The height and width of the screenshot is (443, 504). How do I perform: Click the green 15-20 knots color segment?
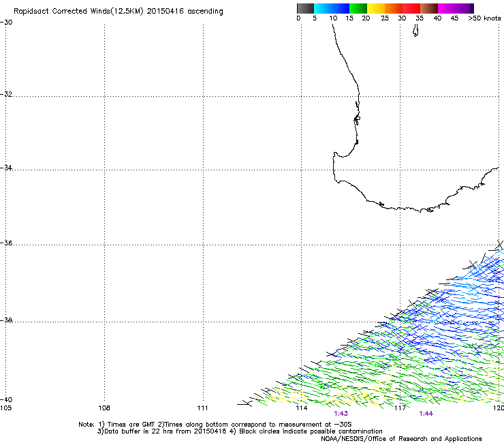click(358, 8)
